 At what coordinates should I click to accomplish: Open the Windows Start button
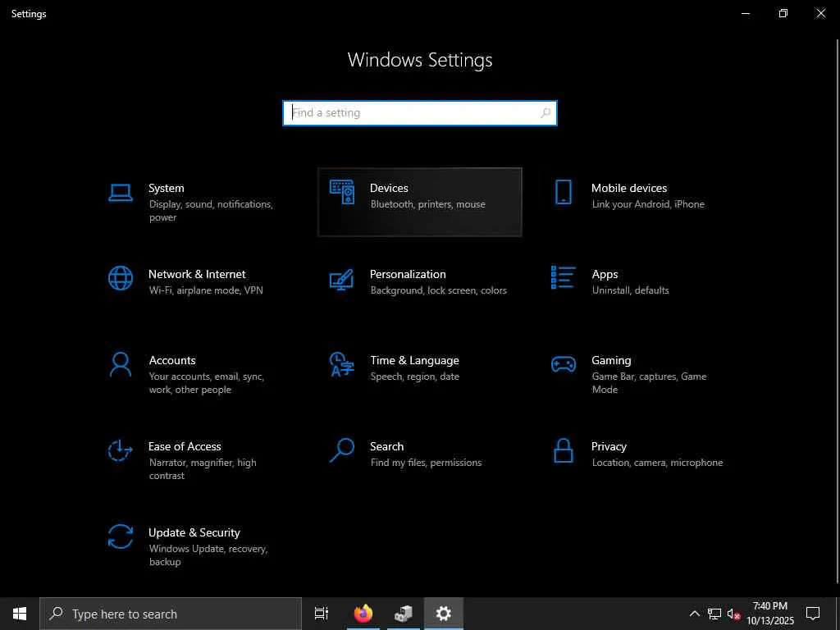coord(20,614)
